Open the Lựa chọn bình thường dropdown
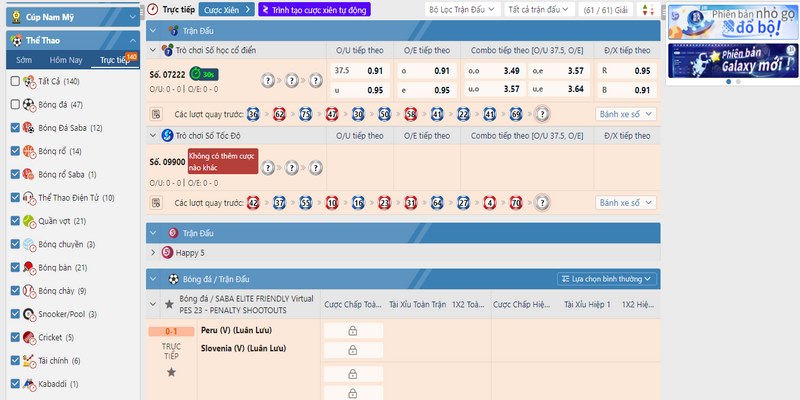 pyautogui.click(x=607, y=278)
